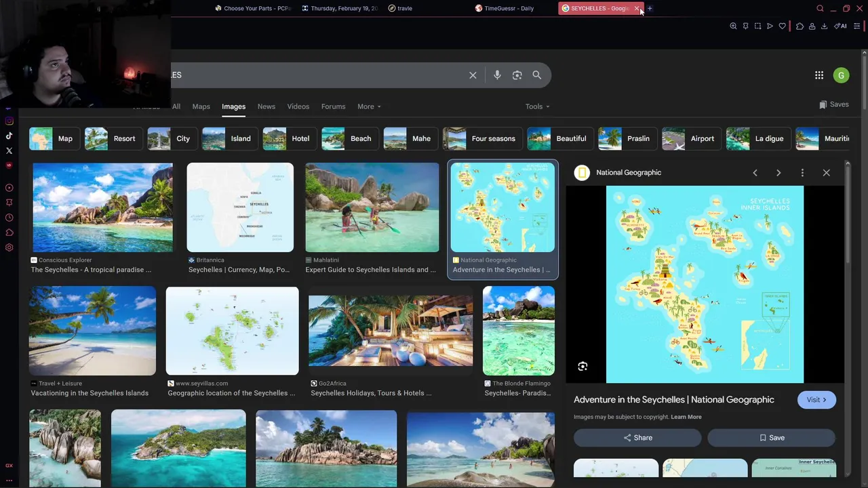Open the Go2Africa Seychelles Holidays thumbnail

click(391, 331)
